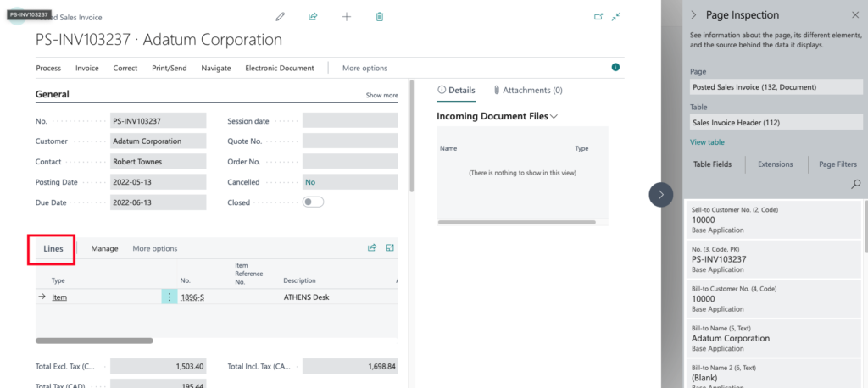
Task: Open page in new window icon
Action: (598, 17)
